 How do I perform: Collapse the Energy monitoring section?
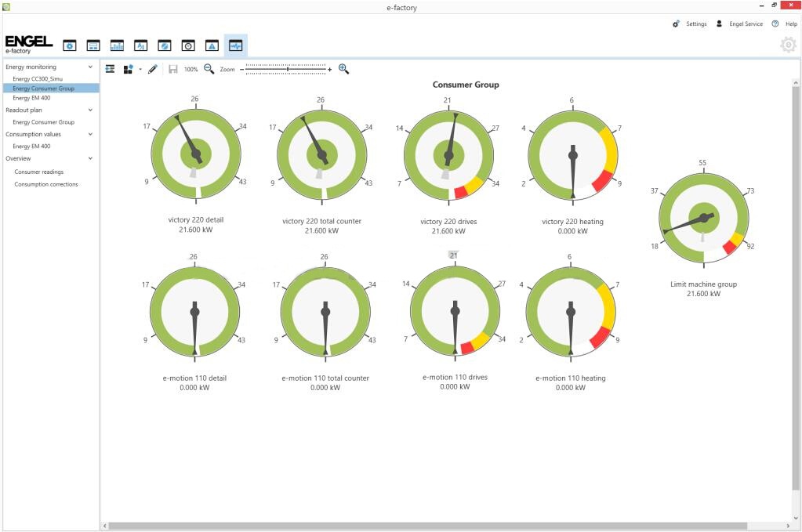click(91, 67)
